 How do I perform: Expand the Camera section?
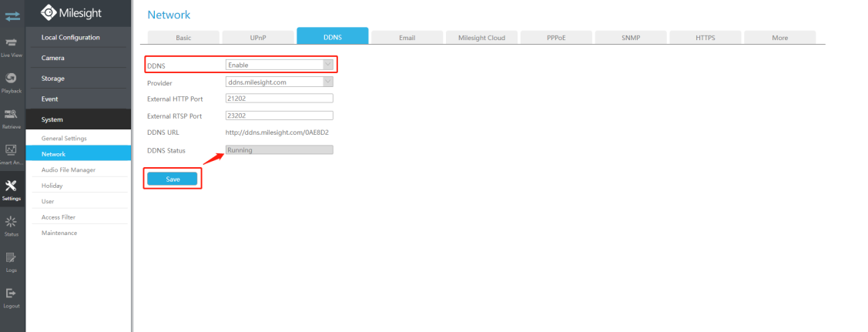(79, 58)
